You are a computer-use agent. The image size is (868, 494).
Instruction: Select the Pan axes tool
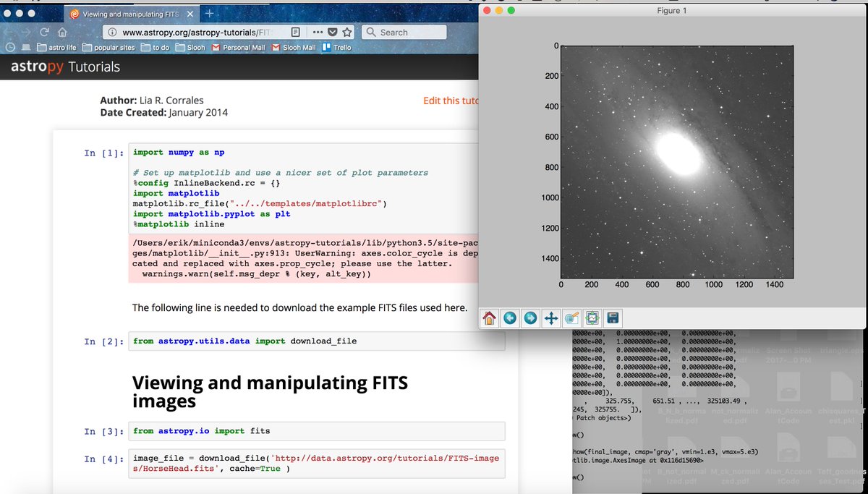point(551,318)
